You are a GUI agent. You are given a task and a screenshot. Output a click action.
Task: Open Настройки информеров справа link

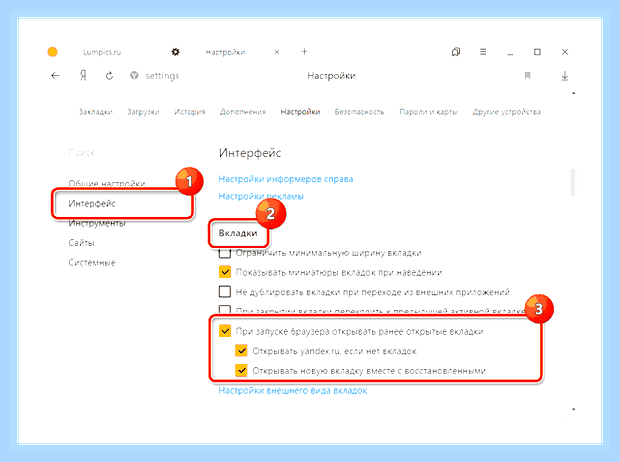[286, 179]
